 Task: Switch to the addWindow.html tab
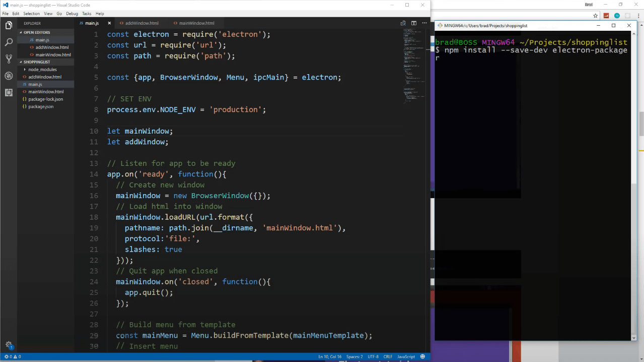(141, 23)
